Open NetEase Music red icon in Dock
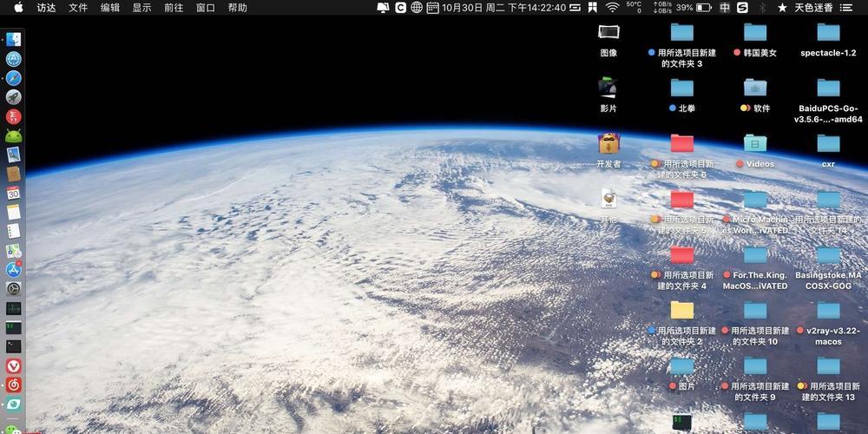 (x=13, y=385)
